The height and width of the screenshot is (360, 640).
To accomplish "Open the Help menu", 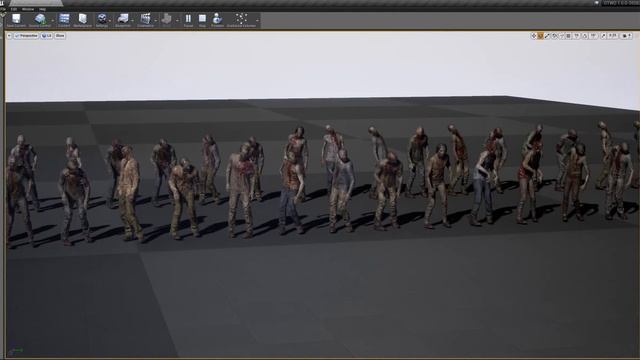I will tap(42, 9).
